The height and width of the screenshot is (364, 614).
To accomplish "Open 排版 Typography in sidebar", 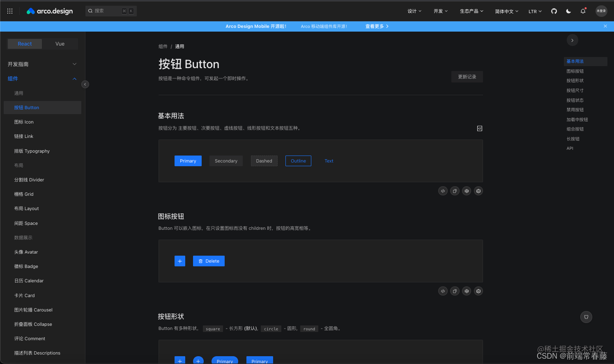I will 42,151.
